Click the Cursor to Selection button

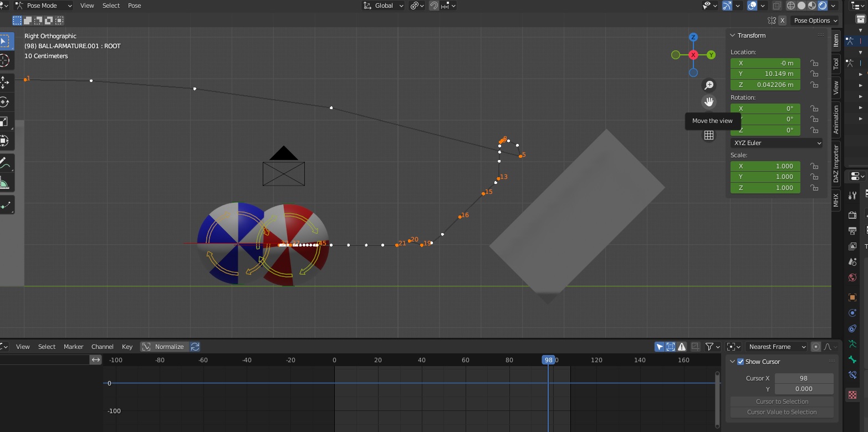(782, 402)
